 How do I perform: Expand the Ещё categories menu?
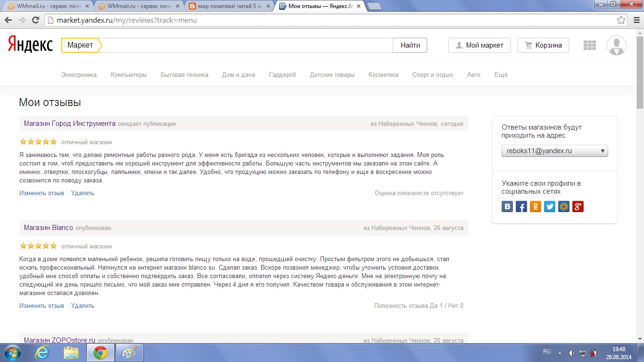pyautogui.click(x=501, y=74)
